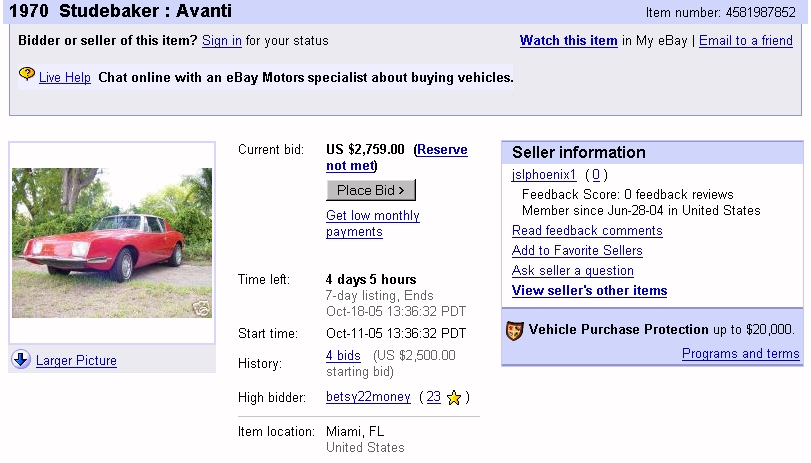Click Ask seller a question link
This screenshot has width=811, height=463.
pyautogui.click(x=572, y=271)
